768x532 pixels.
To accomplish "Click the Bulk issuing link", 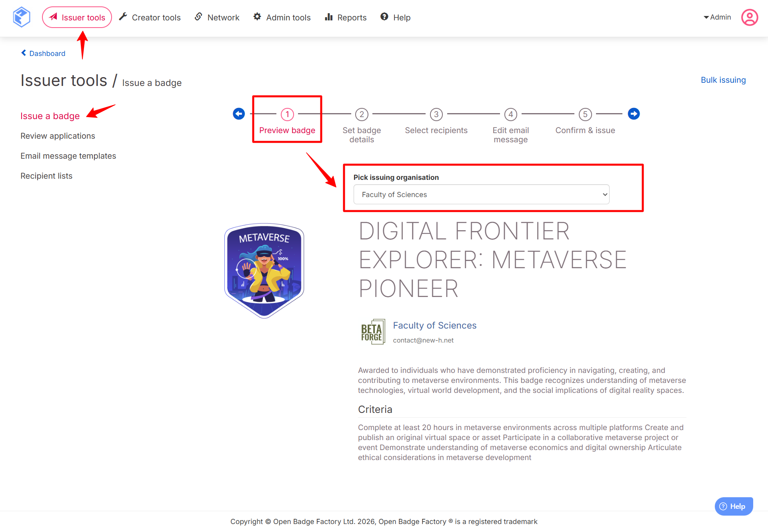I will click(x=723, y=80).
